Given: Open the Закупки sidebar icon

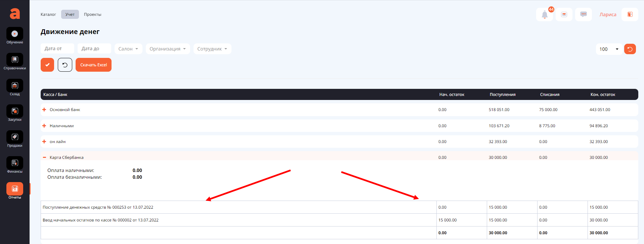Looking at the screenshot, I should tap(15, 111).
